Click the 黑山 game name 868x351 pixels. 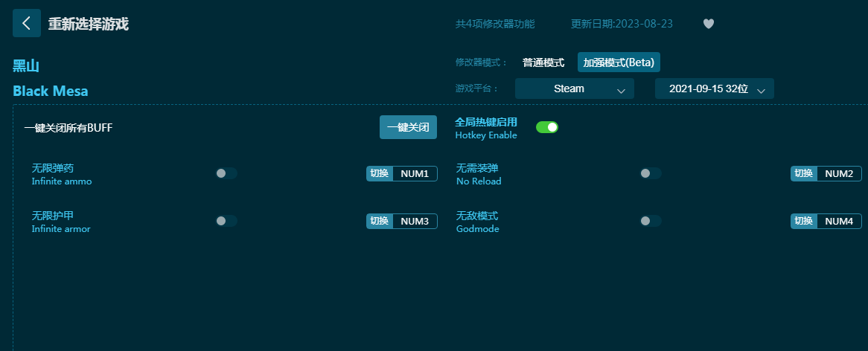click(x=26, y=66)
